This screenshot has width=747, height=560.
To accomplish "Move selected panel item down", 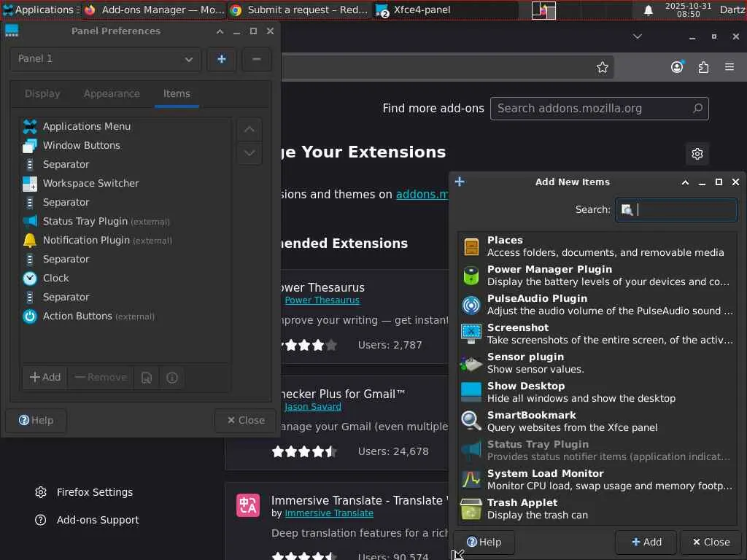I will (249, 153).
